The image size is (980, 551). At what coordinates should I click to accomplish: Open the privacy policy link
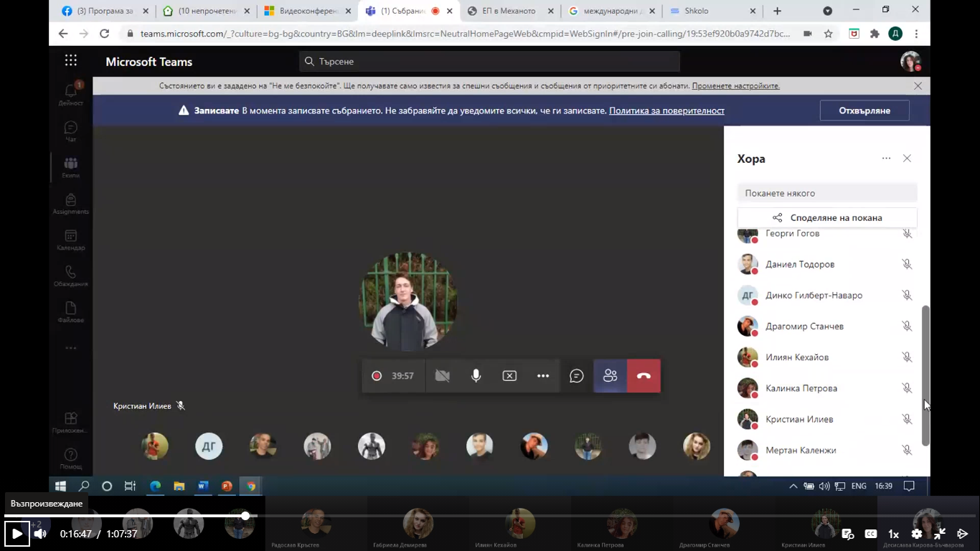[666, 110]
